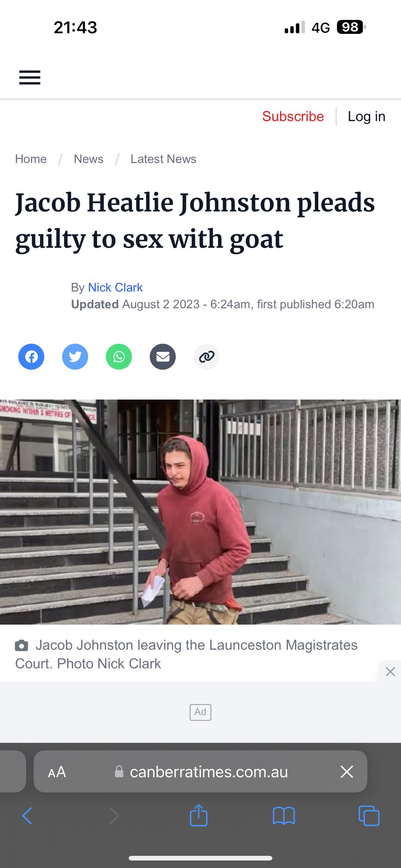
Task: Tap the canberratimes.com.au address field
Action: tap(200, 771)
